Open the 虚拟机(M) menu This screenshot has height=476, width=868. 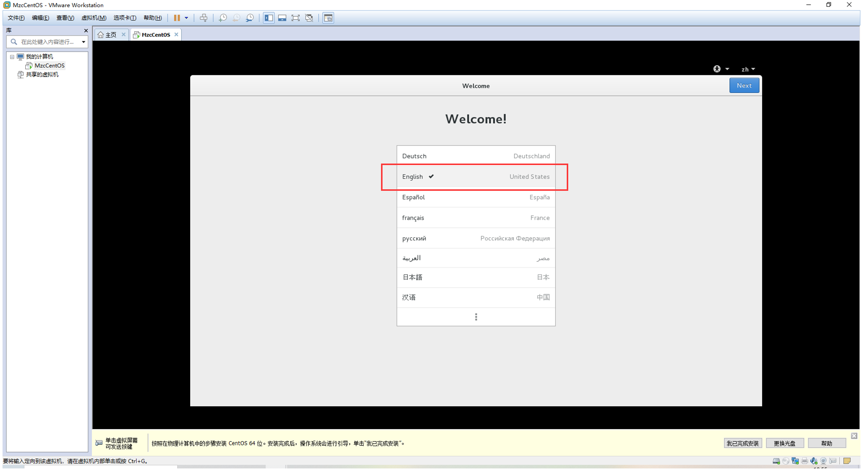point(94,18)
